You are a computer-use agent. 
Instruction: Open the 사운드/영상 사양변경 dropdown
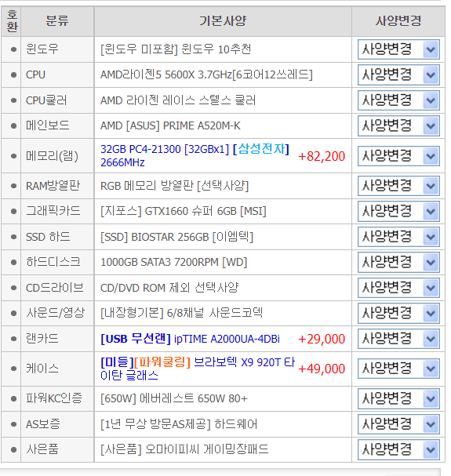(x=398, y=314)
